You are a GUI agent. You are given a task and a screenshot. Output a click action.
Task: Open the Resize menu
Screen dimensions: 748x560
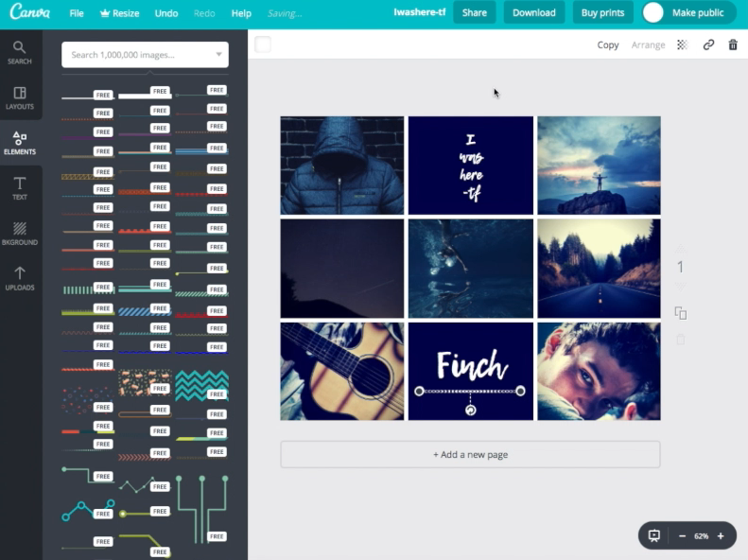pyautogui.click(x=119, y=13)
